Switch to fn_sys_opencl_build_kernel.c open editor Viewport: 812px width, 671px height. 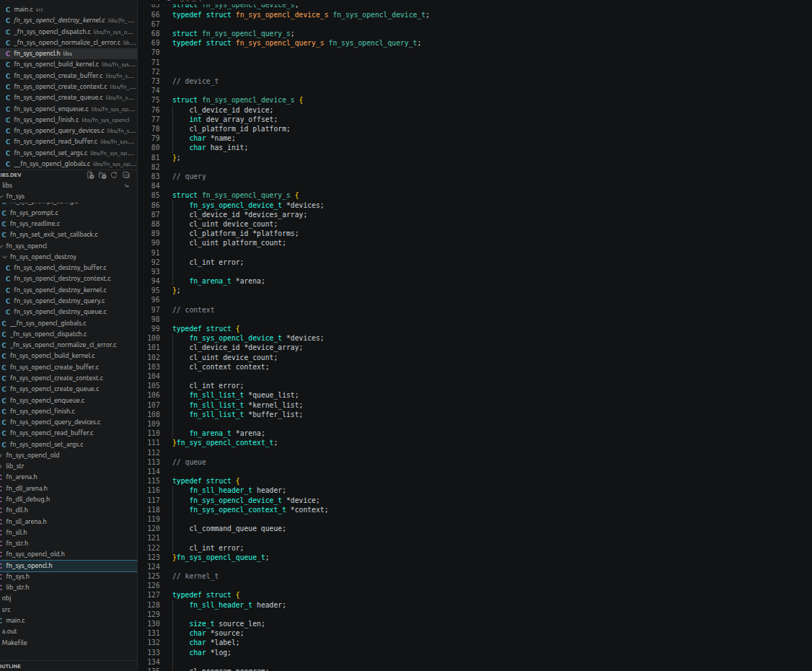point(69,64)
